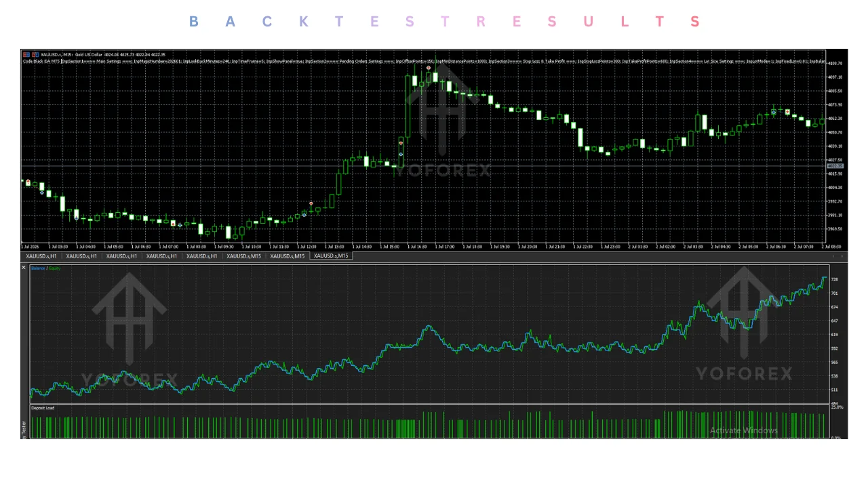This screenshot has width=868, height=488.
Task: Open the first XAUUSD.s,M15 chart tab
Action: point(244,256)
